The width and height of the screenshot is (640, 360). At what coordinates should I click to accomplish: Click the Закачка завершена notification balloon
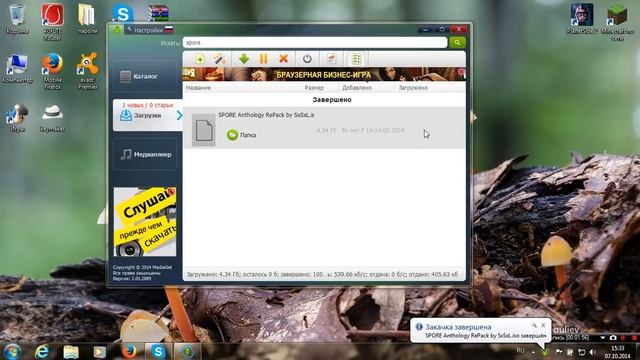tap(480, 331)
